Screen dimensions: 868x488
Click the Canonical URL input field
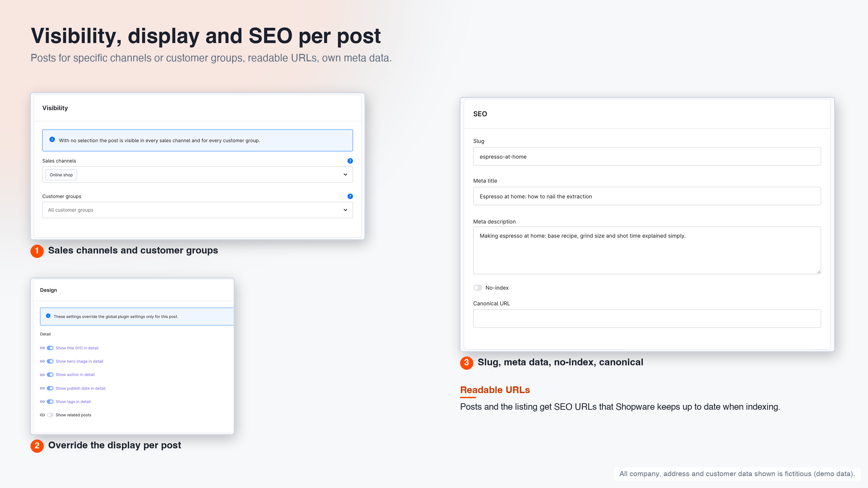(647, 319)
